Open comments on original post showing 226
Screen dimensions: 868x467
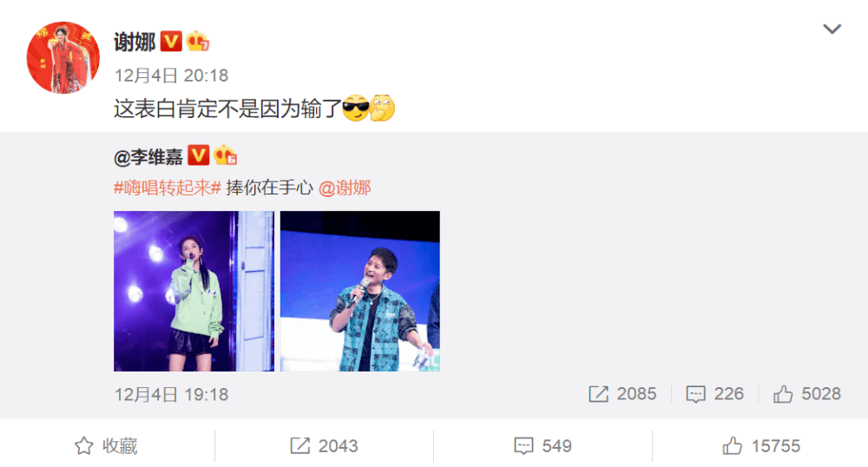pyautogui.click(x=714, y=394)
